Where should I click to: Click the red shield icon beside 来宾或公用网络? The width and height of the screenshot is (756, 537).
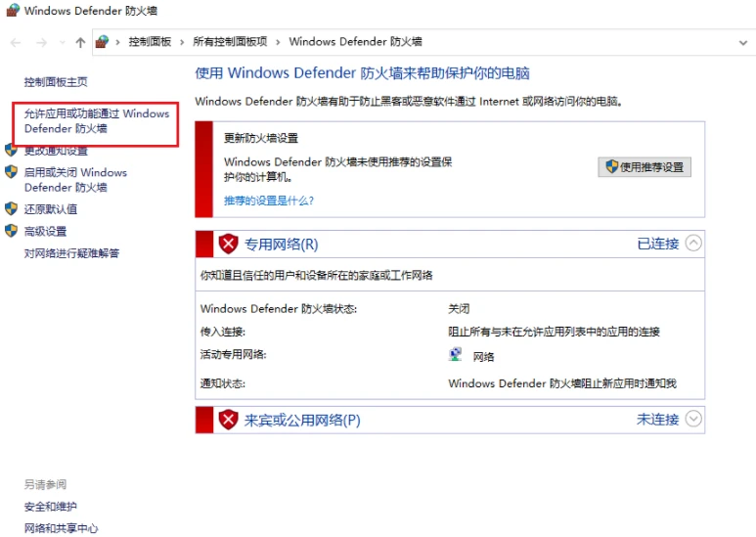coord(228,420)
